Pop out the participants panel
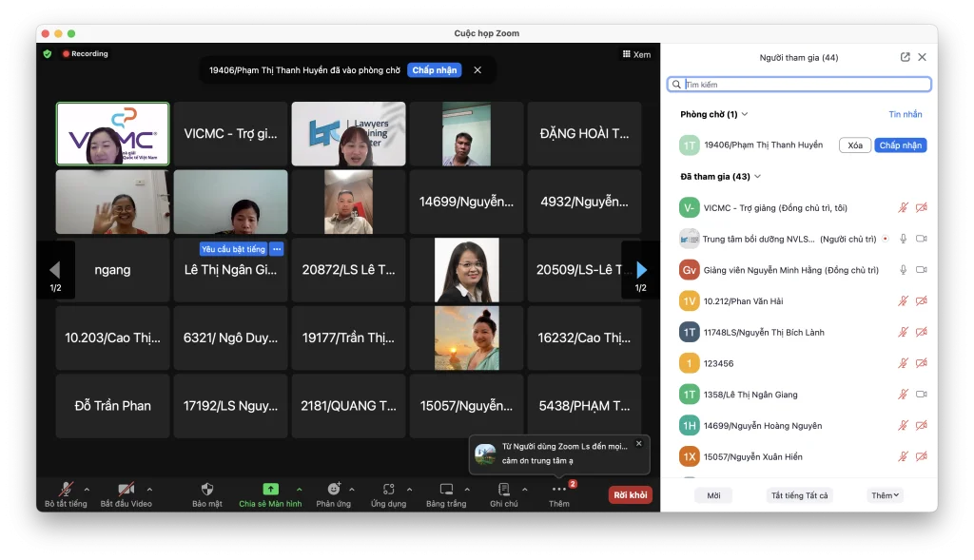The image size is (974, 560). coord(905,57)
